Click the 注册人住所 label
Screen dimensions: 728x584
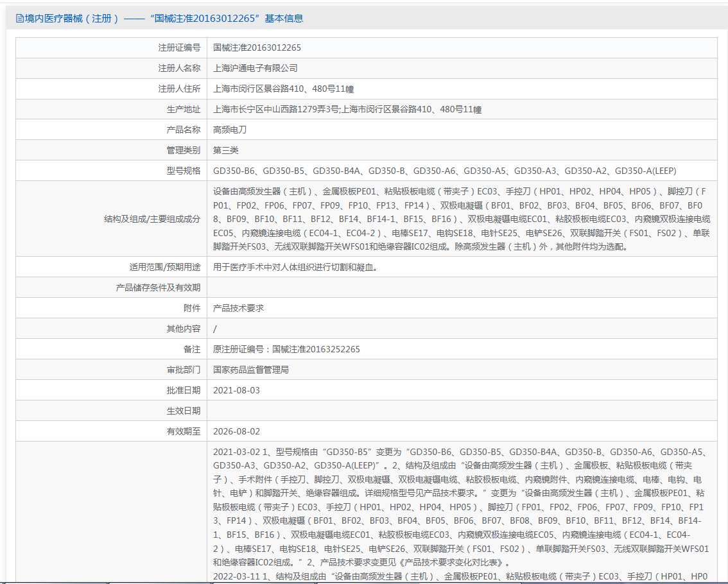tap(179, 89)
